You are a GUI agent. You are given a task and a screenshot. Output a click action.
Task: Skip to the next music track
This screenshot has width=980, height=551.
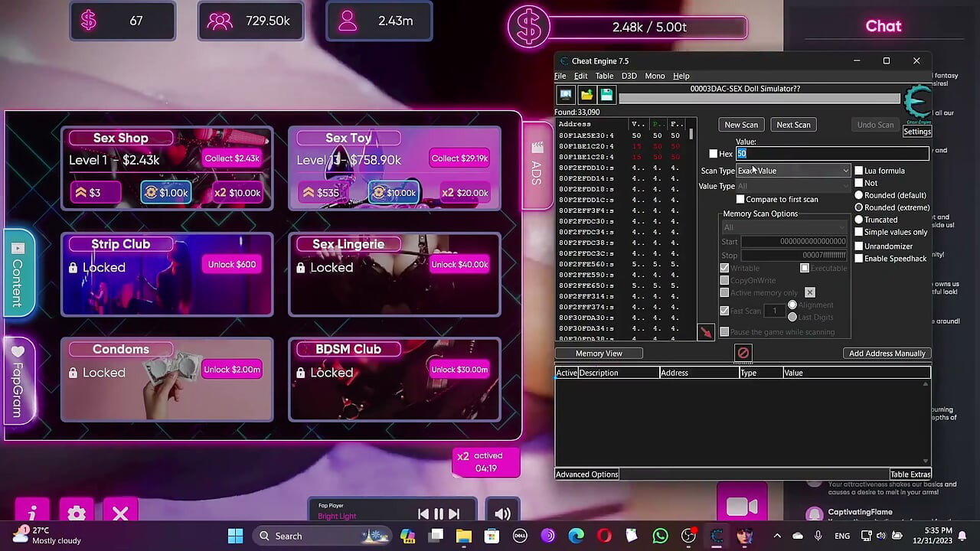(454, 514)
